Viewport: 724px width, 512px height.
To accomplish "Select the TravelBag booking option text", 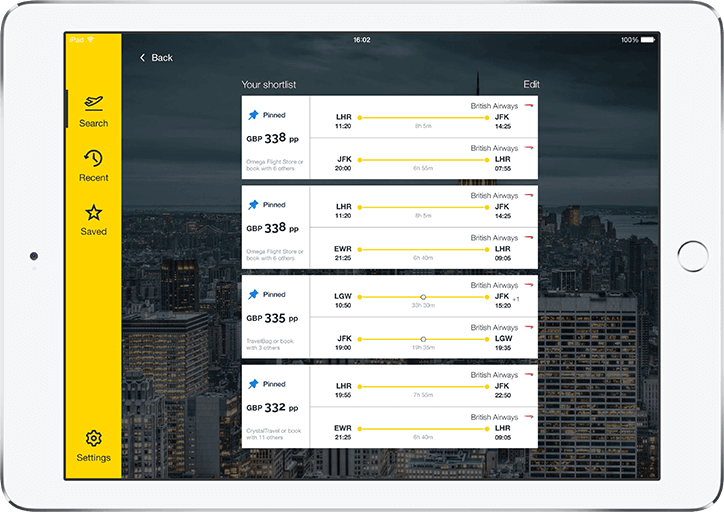I will pos(273,344).
